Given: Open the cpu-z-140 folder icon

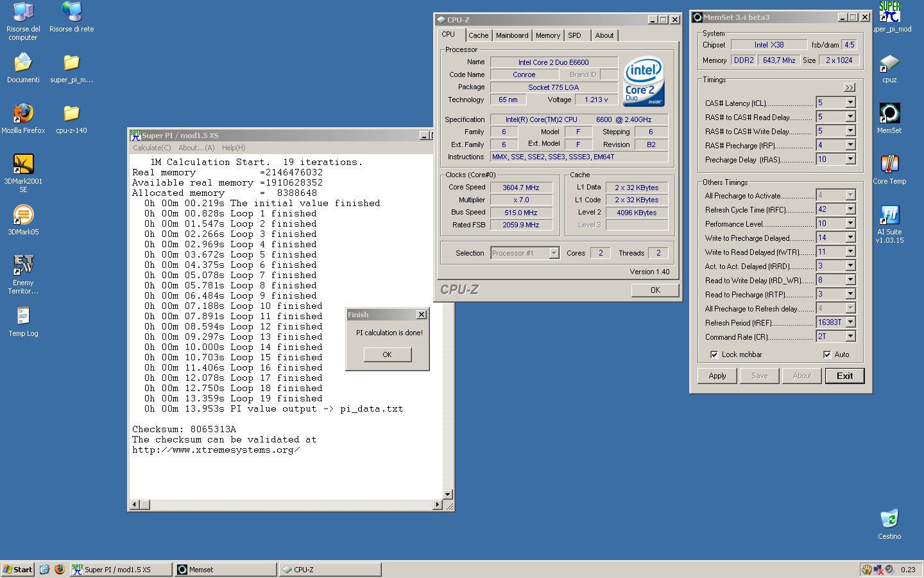Looking at the screenshot, I should (x=71, y=119).
